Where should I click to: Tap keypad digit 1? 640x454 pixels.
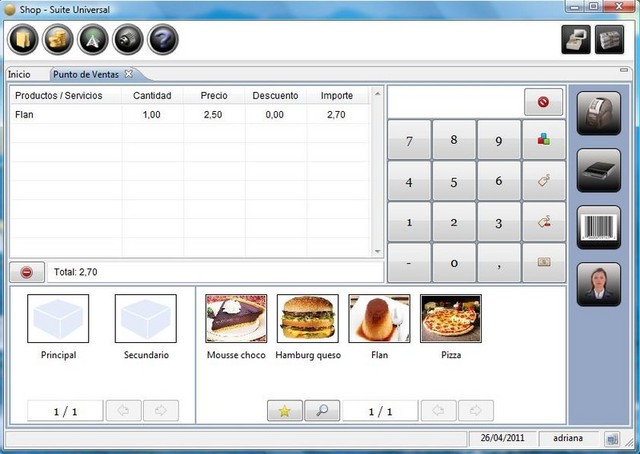tap(409, 222)
